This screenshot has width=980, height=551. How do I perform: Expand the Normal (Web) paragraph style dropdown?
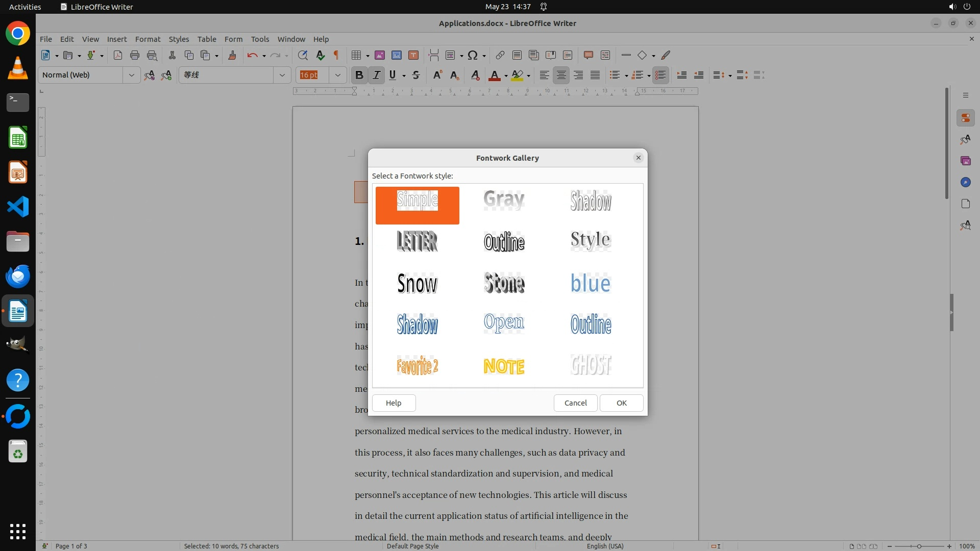(132, 75)
